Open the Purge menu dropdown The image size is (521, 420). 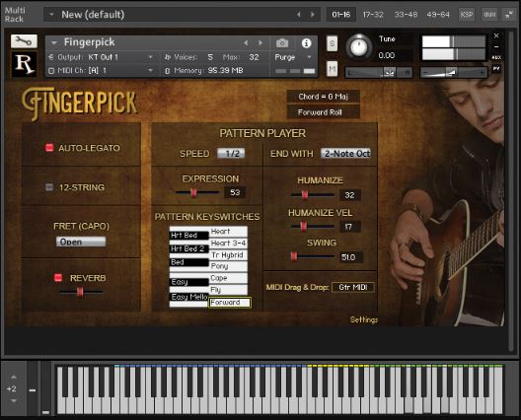[x=293, y=57]
